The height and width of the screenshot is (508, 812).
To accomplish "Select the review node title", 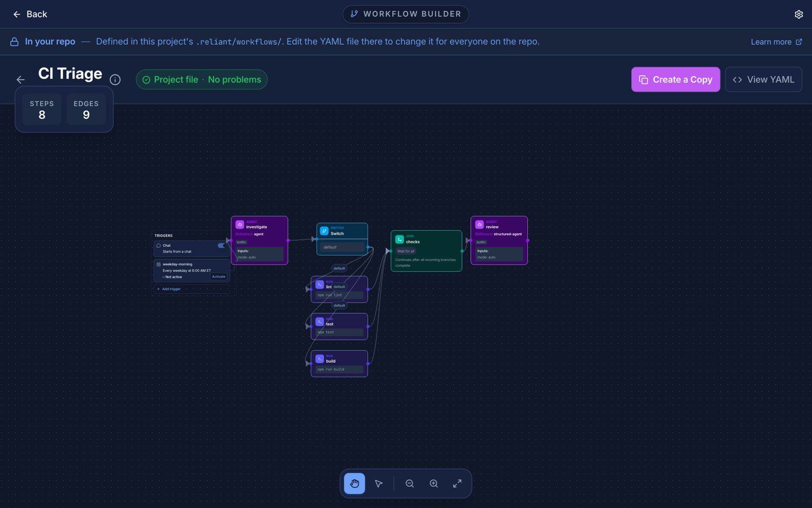I will 492,227.
